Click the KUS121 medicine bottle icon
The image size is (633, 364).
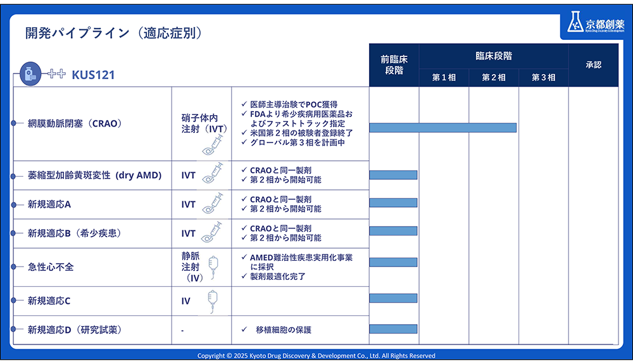pyautogui.click(x=30, y=74)
